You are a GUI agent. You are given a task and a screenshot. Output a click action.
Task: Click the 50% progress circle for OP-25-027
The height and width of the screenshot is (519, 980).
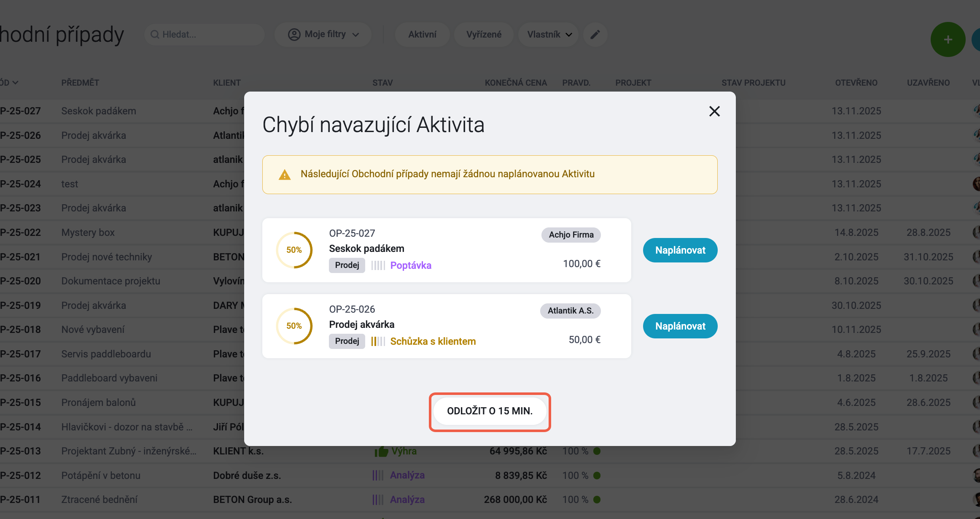coord(294,250)
